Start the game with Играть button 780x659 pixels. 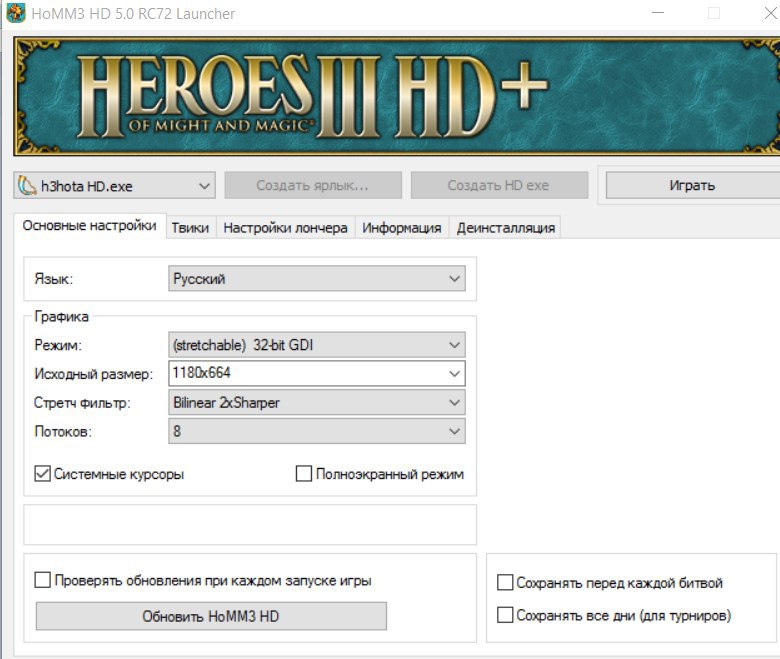click(x=692, y=186)
